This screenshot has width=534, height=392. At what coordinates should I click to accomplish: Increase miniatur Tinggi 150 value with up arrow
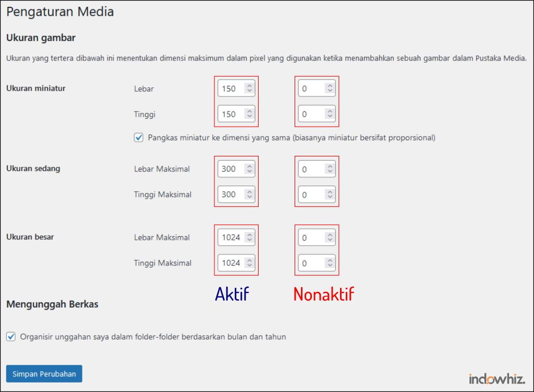[x=250, y=111]
